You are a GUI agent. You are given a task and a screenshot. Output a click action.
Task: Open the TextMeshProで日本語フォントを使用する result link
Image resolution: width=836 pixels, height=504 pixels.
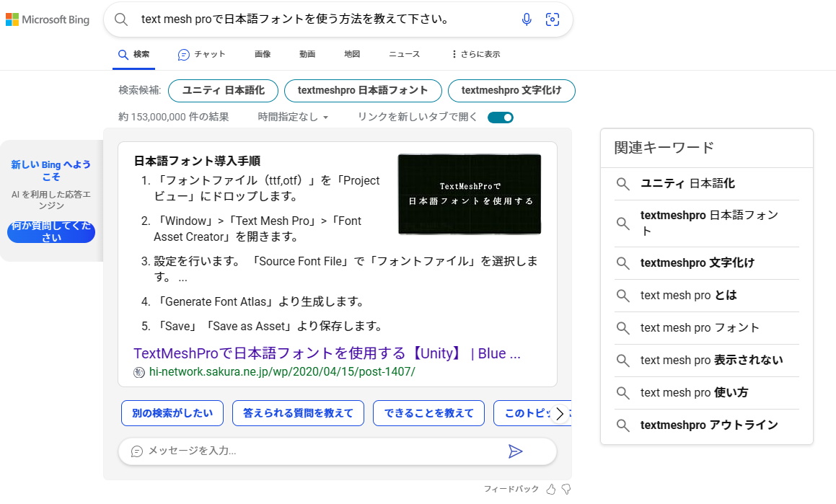point(327,354)
